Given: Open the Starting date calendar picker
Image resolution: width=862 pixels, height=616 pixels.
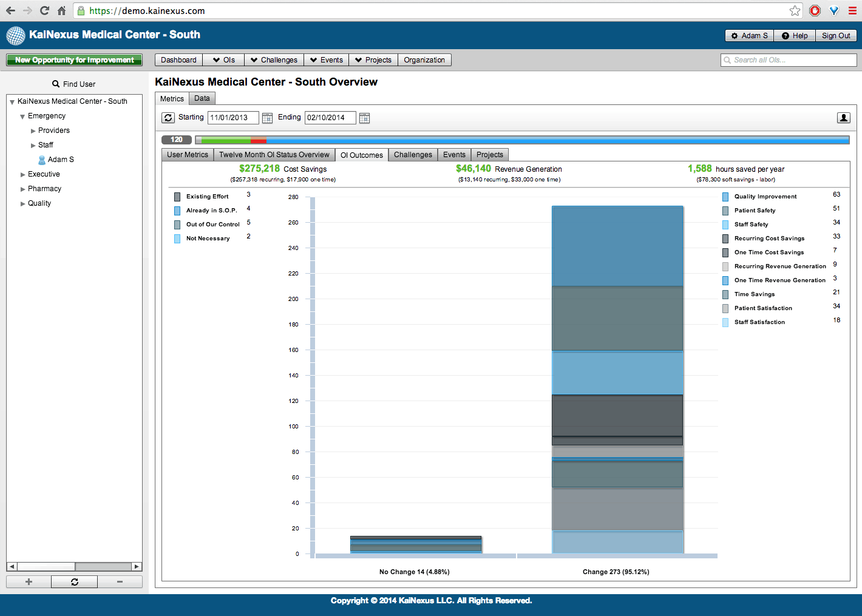Looking at the screenshot, I should pos(267,118).
